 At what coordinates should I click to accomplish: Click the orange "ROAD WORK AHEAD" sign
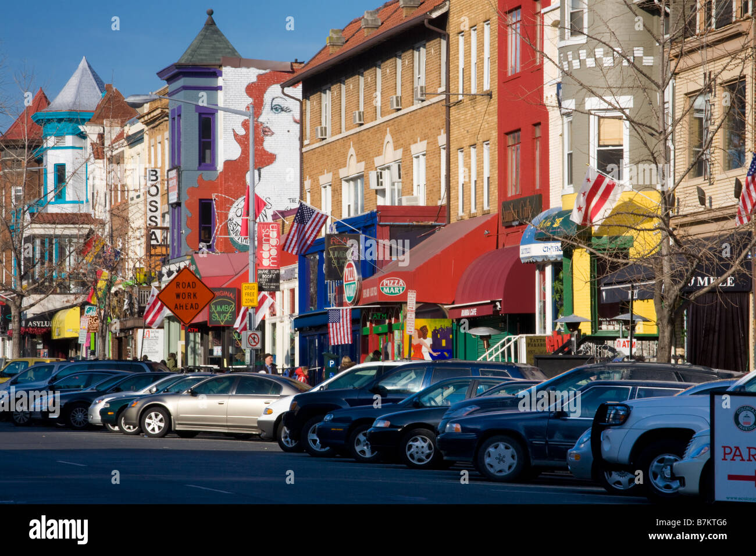pyautogui.click(x=186, y=295)
